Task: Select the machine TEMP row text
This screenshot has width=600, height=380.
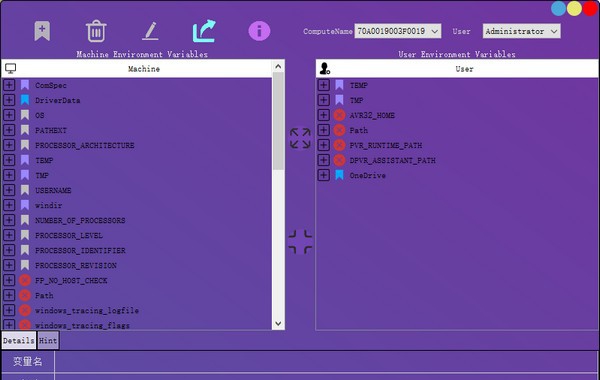Action: [x=44, y=160]
